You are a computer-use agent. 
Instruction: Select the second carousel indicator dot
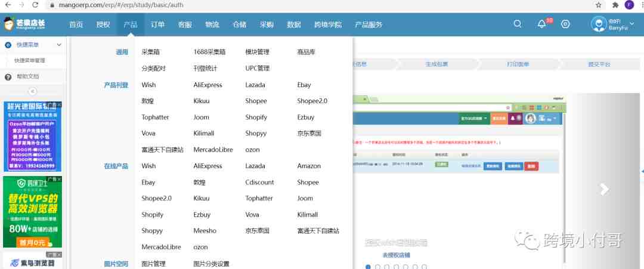378,267
